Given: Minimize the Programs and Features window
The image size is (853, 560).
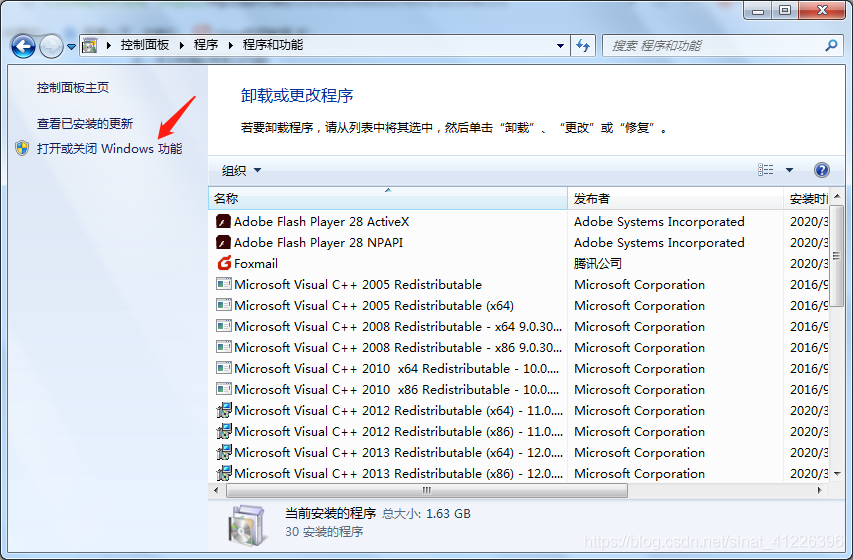Looking at the screenshot, I should pos(758,10).
